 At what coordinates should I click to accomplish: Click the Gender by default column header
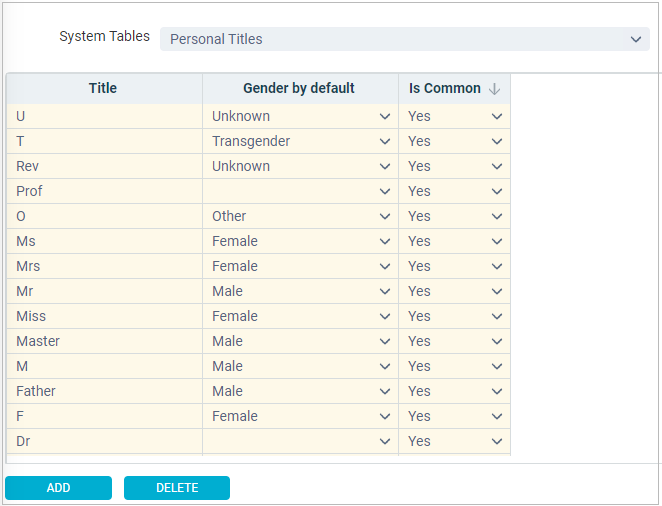(300, 88)
